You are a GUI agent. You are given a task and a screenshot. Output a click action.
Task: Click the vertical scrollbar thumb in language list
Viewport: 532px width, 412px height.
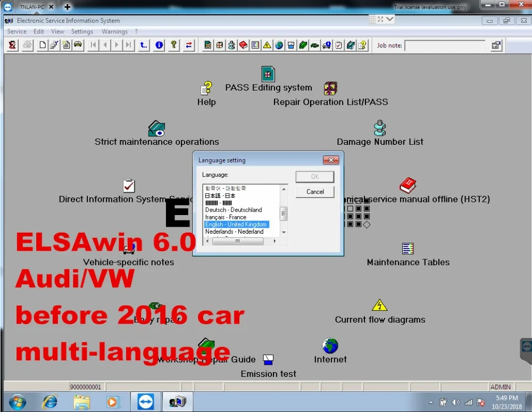[284, 213]
